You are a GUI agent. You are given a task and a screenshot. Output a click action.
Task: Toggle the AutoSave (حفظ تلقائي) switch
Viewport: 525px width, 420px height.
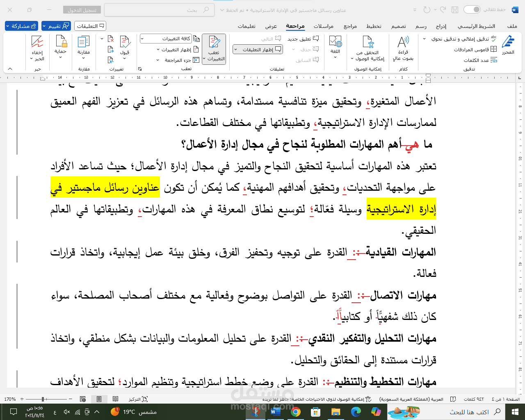point(472,9)
